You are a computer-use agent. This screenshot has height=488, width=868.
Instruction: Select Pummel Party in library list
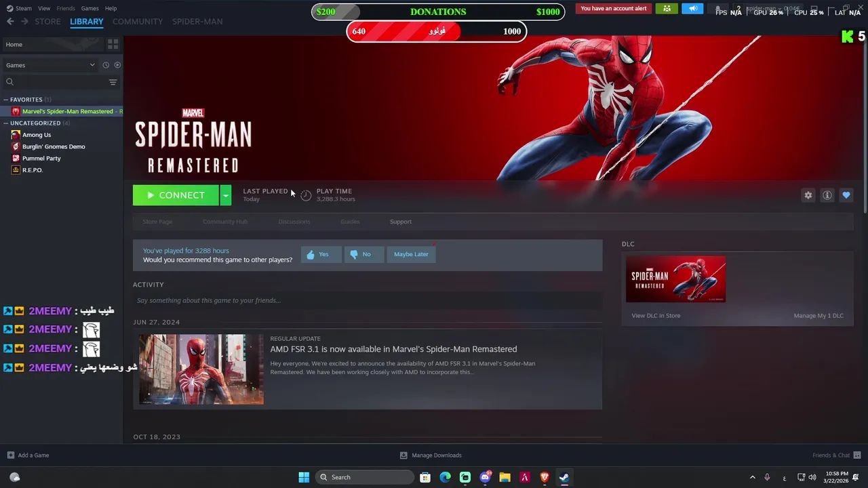[41, 158]
